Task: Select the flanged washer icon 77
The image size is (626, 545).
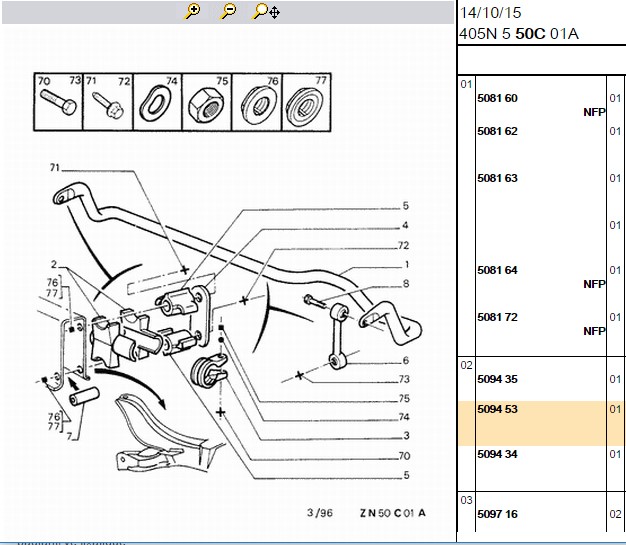Action: 306,102
